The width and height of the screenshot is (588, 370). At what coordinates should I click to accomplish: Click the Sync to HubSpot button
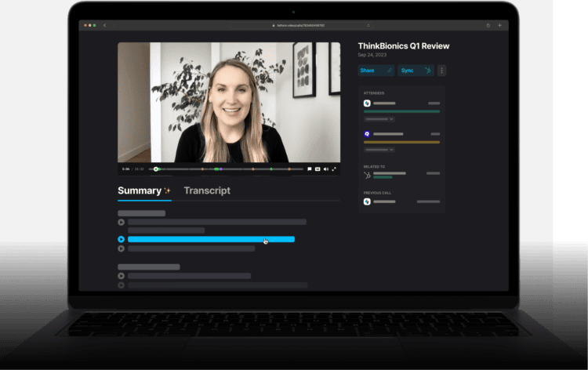tap(416, 71)
